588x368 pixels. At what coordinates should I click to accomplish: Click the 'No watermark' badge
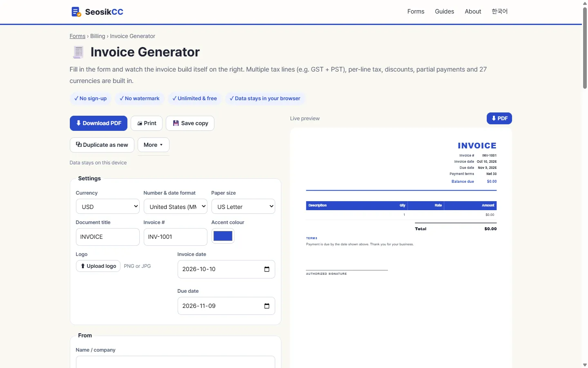coord(139,99)
